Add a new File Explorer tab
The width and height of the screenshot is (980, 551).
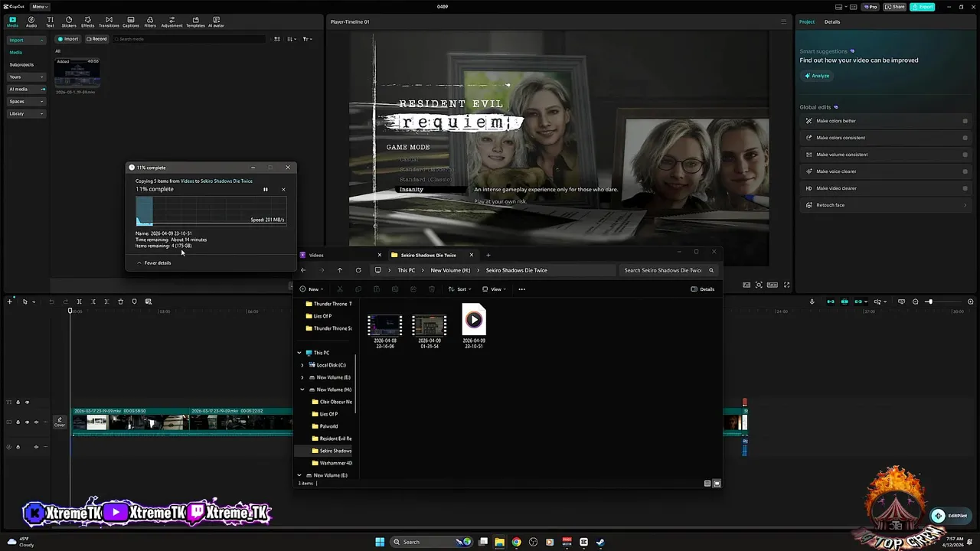click(x=488, y=255)
